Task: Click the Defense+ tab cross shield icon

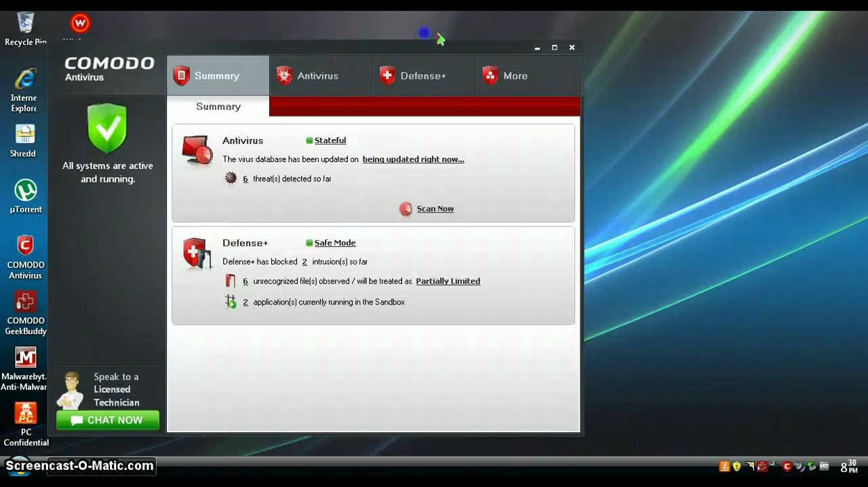Action: pos(387,75)
